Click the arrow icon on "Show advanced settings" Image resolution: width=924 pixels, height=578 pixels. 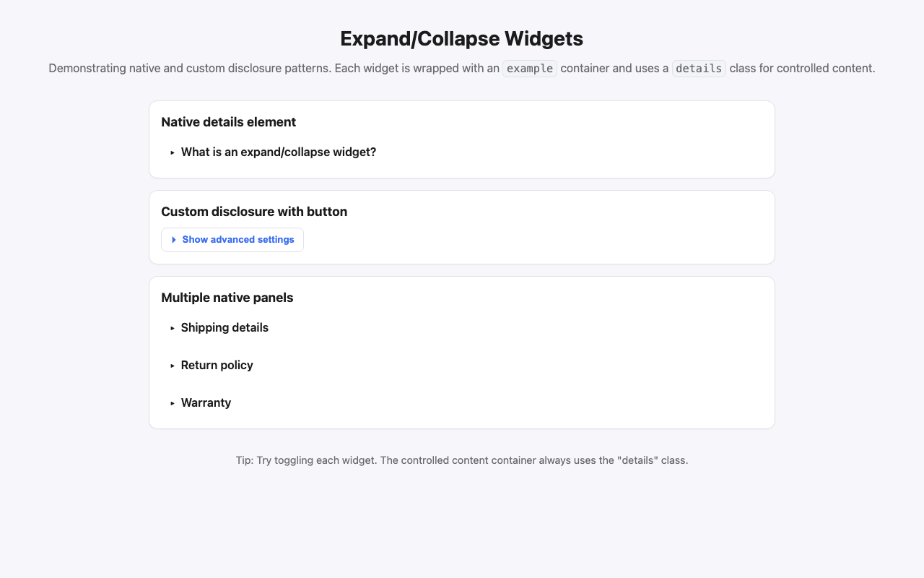[173, 239]
